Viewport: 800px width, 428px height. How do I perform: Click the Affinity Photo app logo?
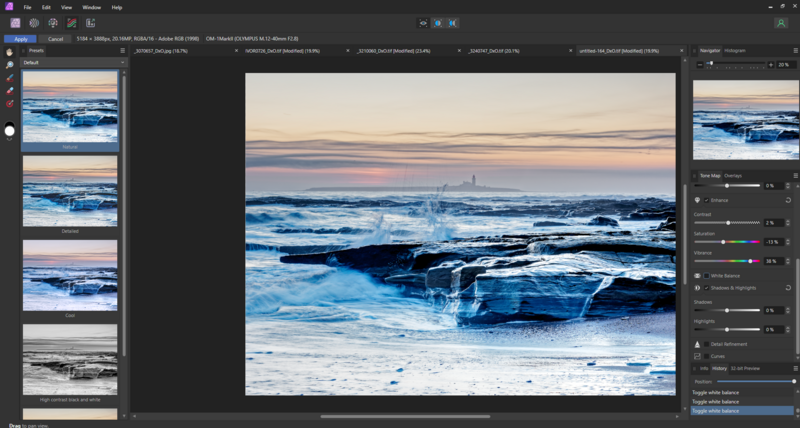pos(9,7)
